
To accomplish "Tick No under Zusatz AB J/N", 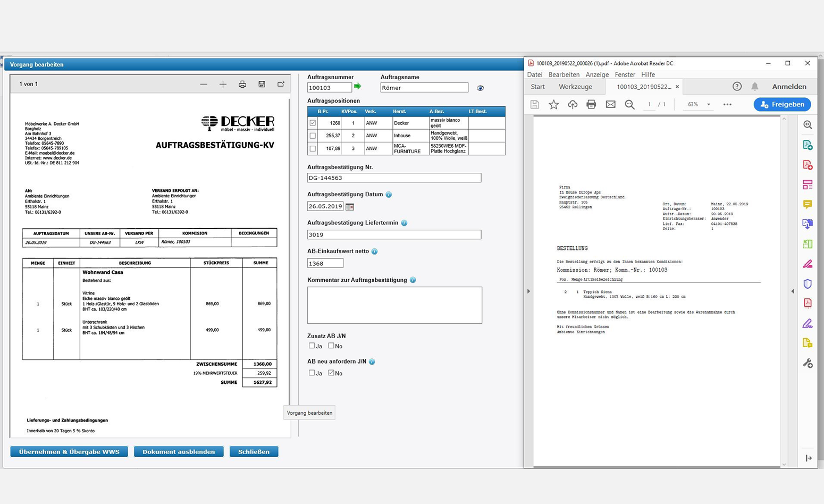I will [331, 346].
